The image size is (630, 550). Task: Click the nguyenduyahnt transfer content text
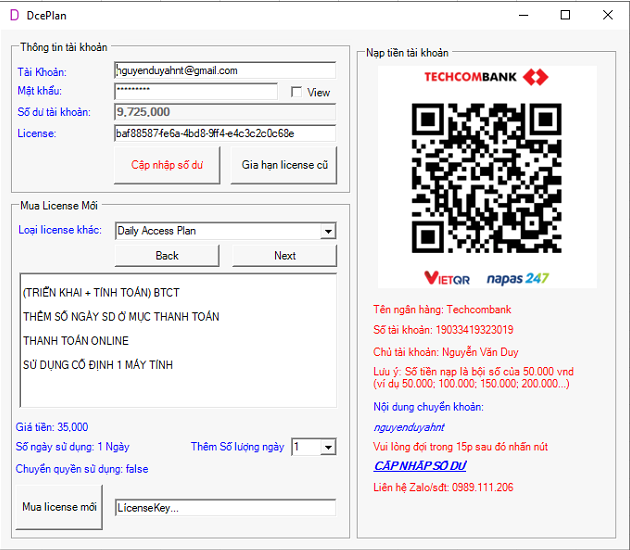(409, 427)
